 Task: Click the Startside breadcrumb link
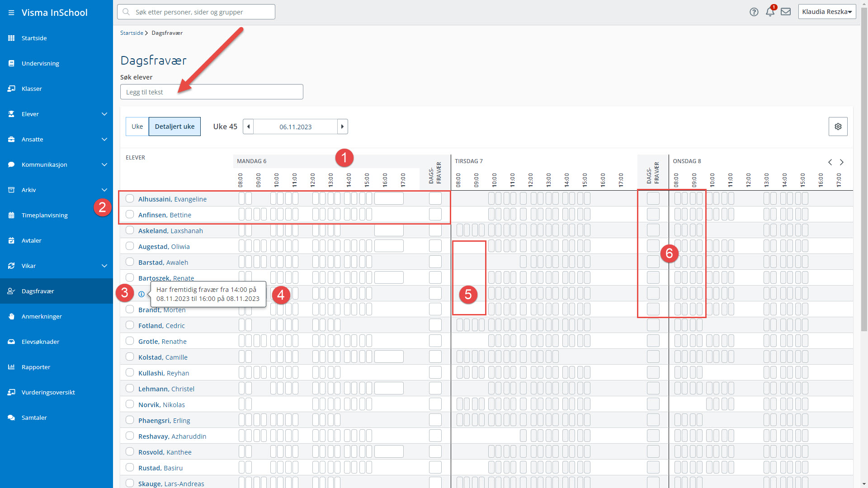[x=132, y=33]
